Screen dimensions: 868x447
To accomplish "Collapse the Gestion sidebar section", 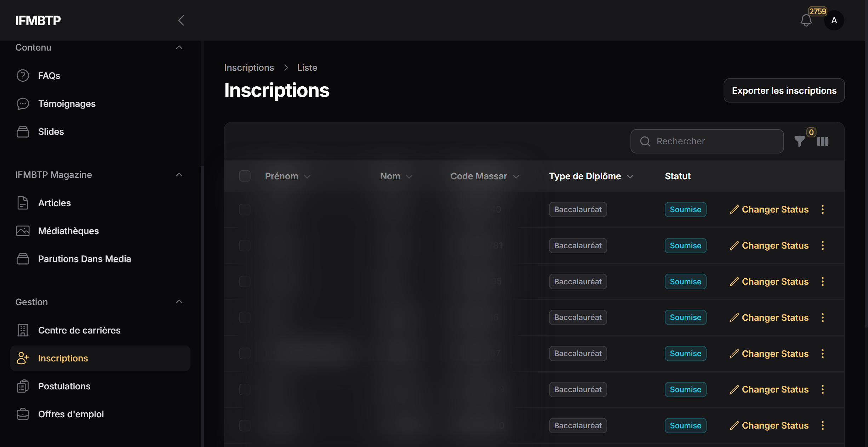I will [x=179, y=302].
